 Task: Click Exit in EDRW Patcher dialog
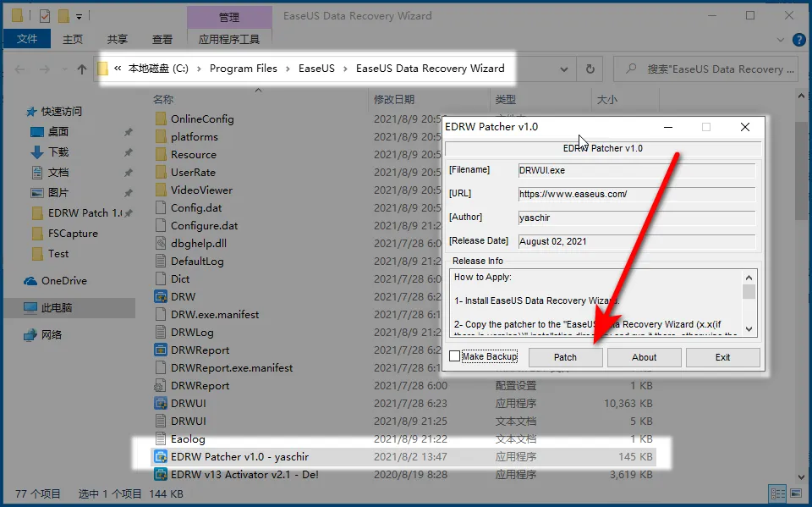[722, 357]
